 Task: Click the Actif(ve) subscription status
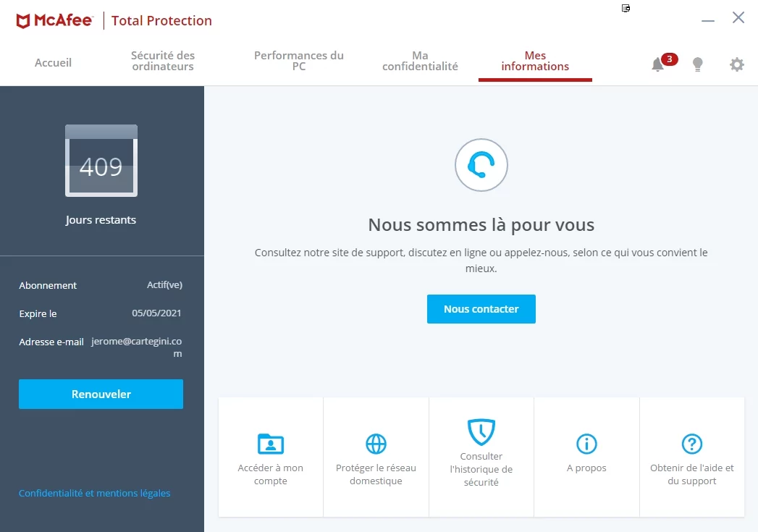[x=164, y=285]
